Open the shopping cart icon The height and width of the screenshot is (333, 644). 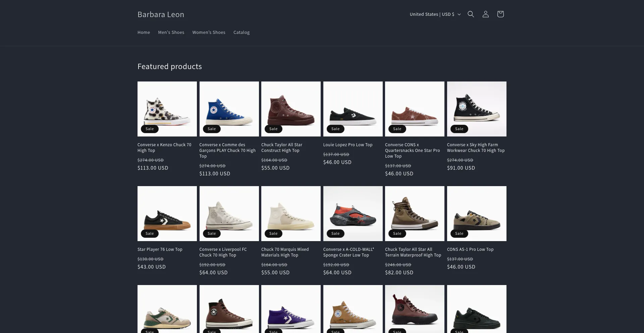tap(500, 14)
